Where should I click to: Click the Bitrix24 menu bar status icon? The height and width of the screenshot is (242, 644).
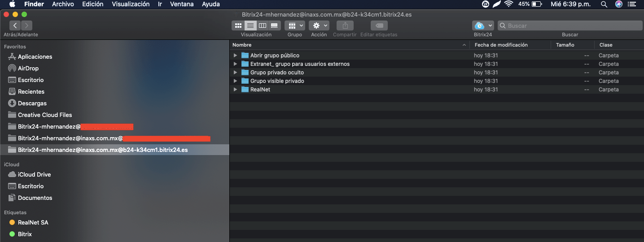pos(486,4)
